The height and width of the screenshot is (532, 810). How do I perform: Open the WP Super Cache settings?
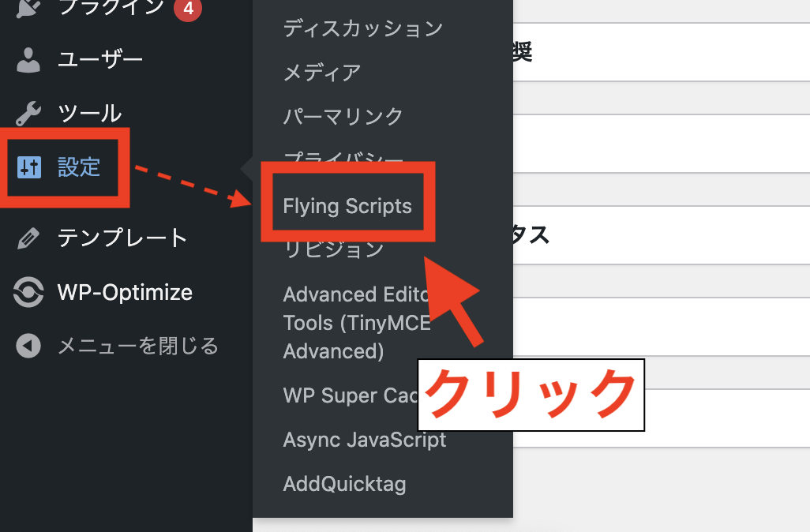coord(347,395)
